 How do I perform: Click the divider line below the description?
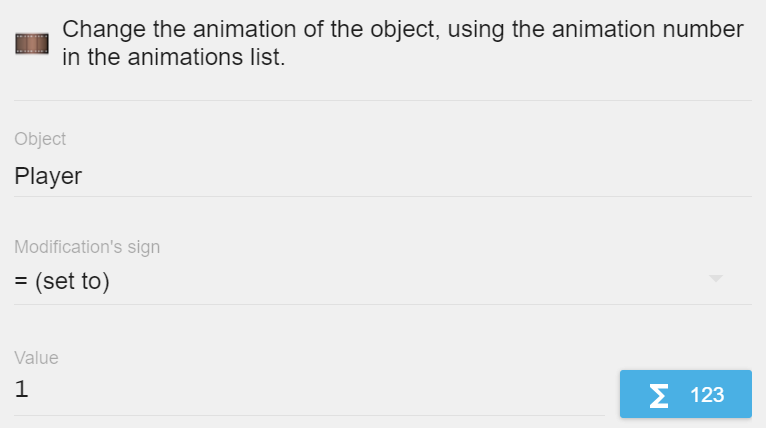[382, 101]
